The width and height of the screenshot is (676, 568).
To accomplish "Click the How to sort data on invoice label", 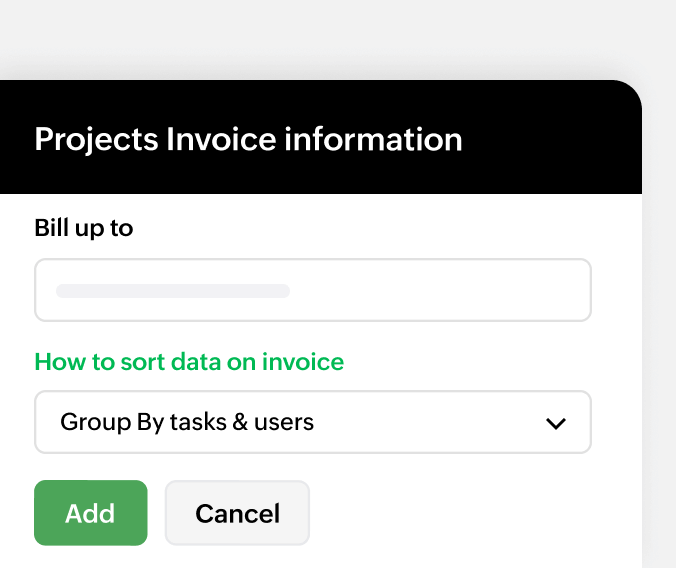I will 189,361.
